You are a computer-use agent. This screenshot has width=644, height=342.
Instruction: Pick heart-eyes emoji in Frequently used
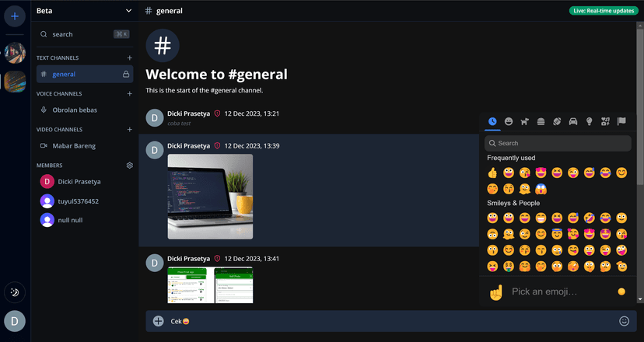541,173
